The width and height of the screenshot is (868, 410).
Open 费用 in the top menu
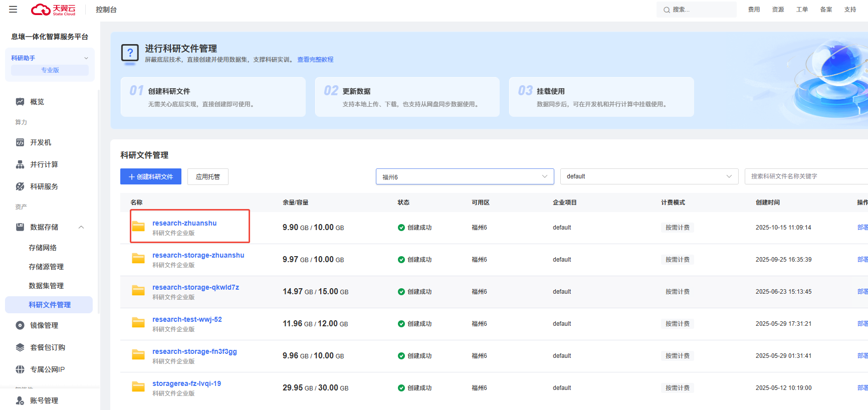pos(754,10)
